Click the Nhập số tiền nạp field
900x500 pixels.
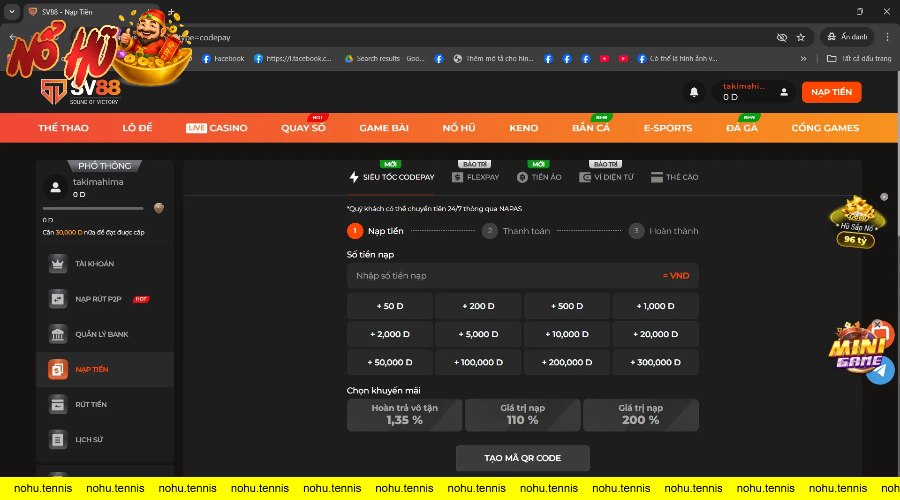[500, 275]
